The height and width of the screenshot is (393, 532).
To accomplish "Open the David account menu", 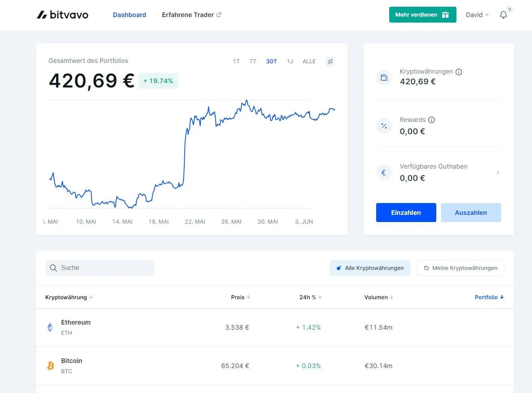I will coord(477,15).
